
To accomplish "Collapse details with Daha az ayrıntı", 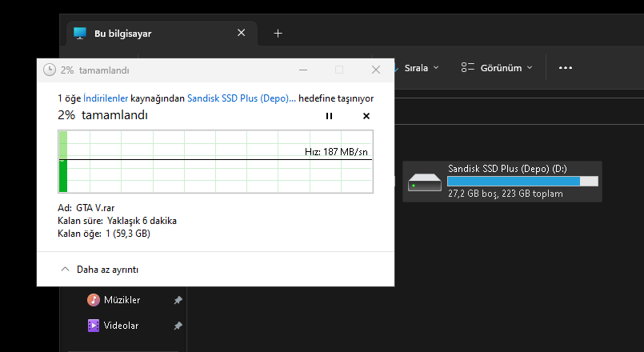I will click(100, 270).
